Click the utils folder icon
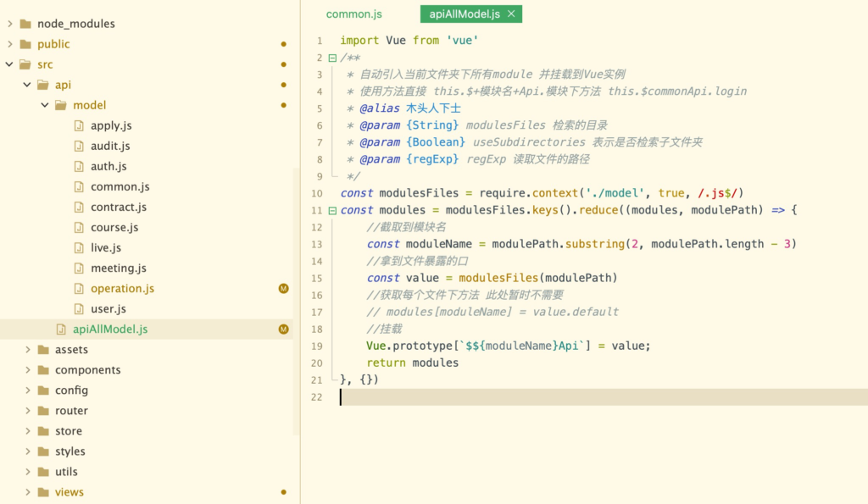 pyautogui.click(x=43, y=471)
